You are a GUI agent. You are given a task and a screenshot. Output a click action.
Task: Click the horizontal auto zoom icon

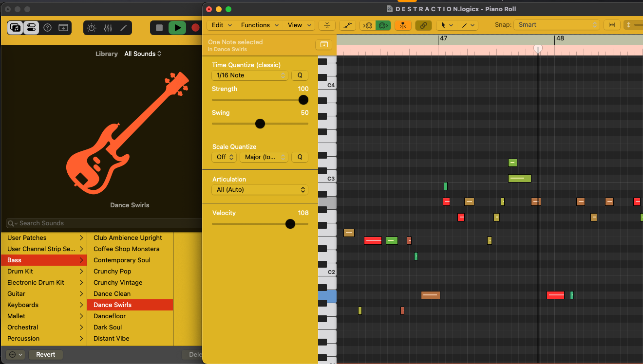pyautogui.click(x=612, y=25)
